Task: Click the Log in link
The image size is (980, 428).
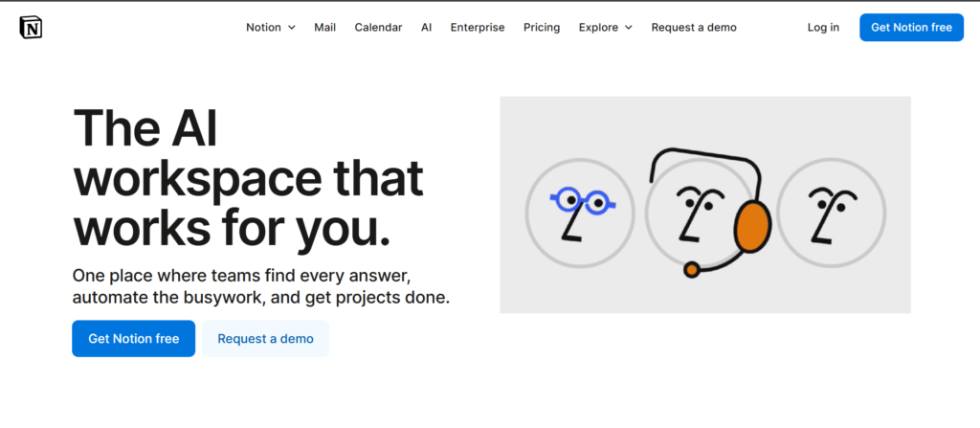Action: pos(823,28)
